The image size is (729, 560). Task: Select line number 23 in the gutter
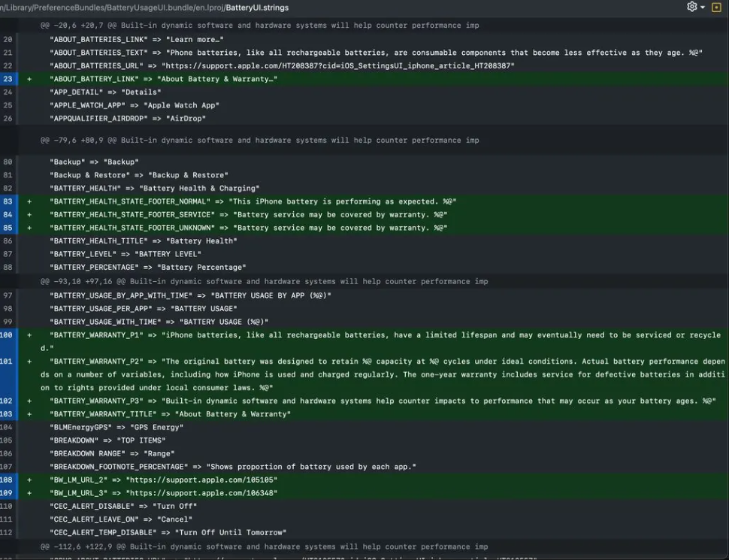8,79
